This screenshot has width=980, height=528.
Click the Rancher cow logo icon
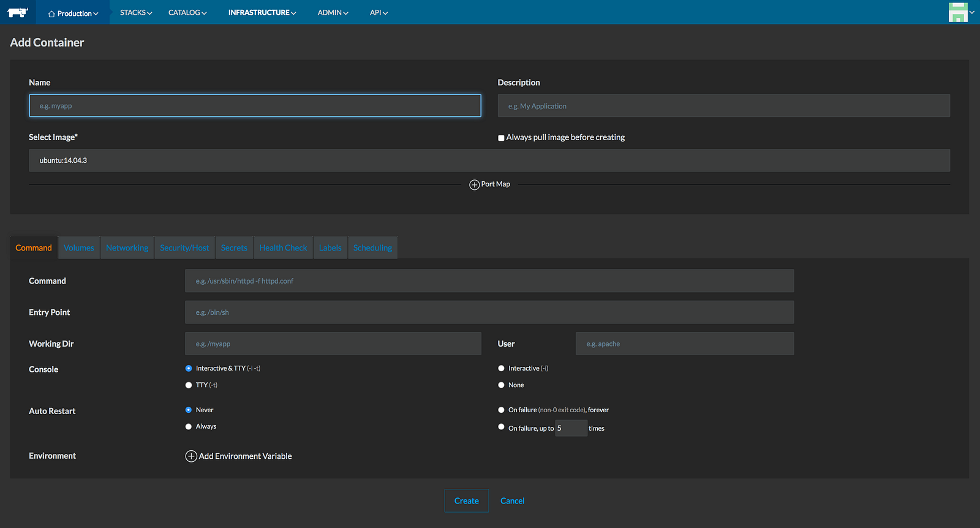(x=18, y=12)
